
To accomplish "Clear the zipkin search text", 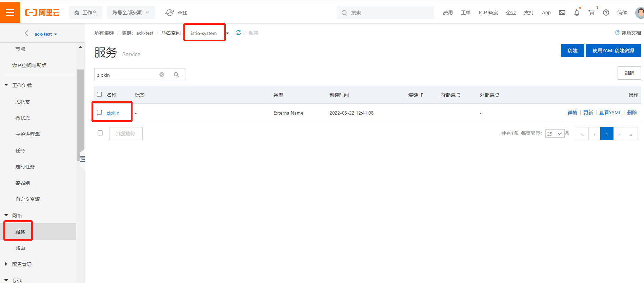I will 162,75.
